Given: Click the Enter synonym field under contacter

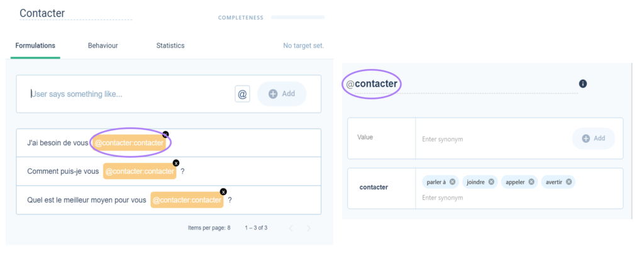Looking at the screenshot, I should (x=442, y=198).
